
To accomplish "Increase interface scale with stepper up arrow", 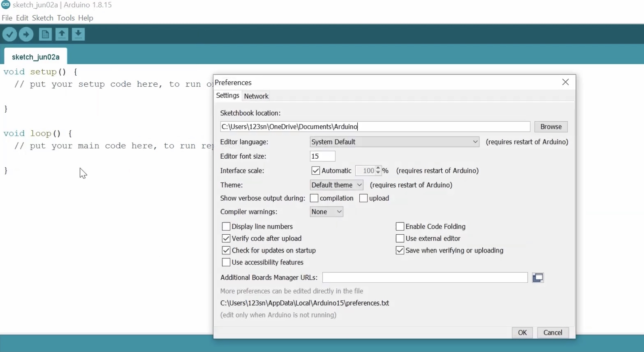I will (378, 169).
